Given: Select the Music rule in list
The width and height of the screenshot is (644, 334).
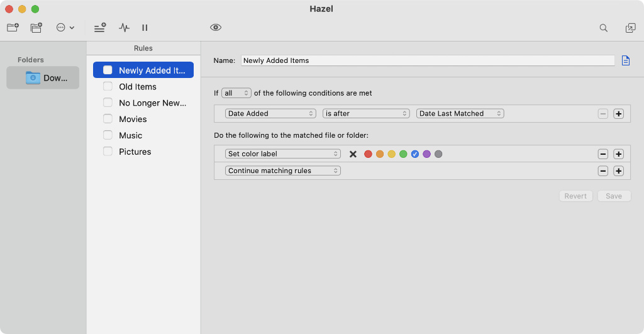Looking at the screenshot, I should coord(131,135).
